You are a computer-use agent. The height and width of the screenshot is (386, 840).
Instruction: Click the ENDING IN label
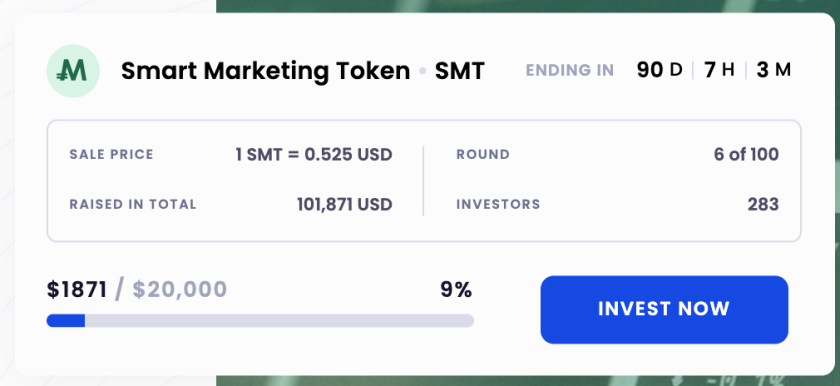click(570, 71)
